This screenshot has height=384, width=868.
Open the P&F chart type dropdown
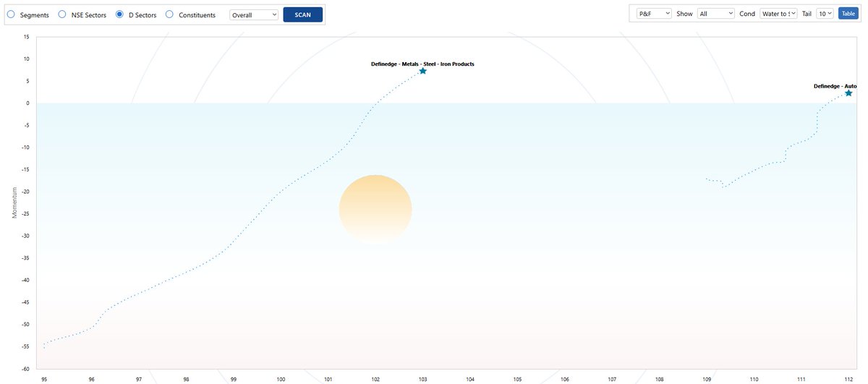(x=654, y=13)
